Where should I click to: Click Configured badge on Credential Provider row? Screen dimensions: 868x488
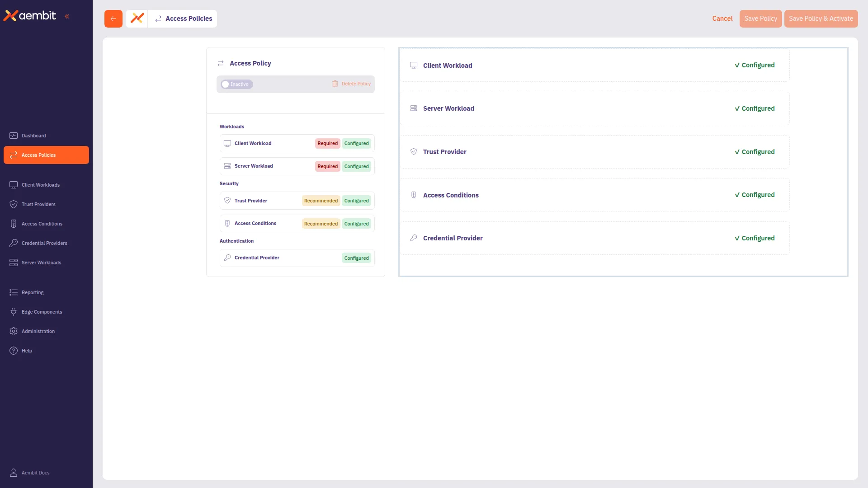356,258
